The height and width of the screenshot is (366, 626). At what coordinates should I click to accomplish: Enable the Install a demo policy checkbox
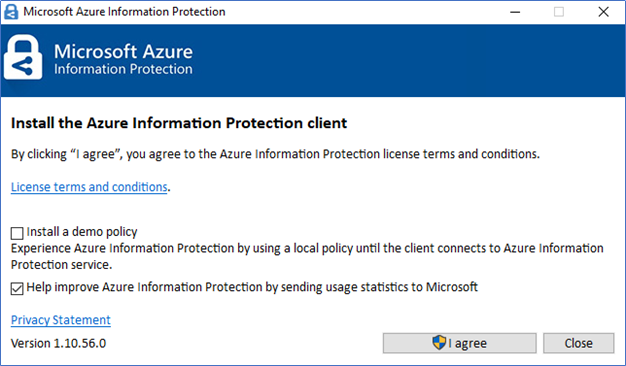[17, 233]
